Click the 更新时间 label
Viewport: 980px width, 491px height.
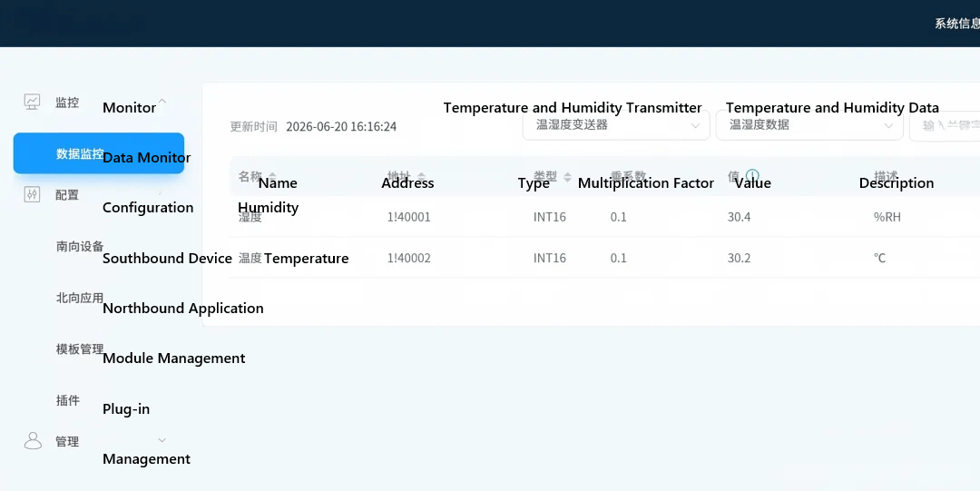[x=253, y=126]
